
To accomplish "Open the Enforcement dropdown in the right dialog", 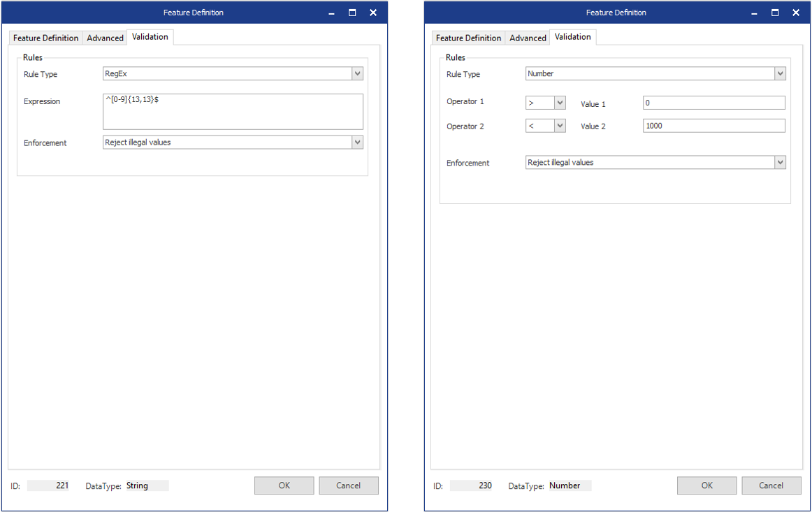I will pyautogui.click(x=781, y=162).
